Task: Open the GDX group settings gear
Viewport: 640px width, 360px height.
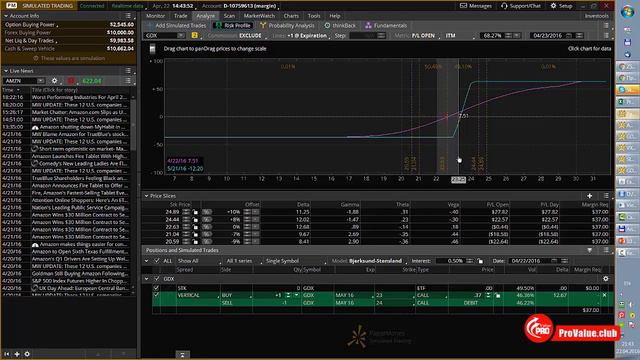Action: [x=606, y=279]
